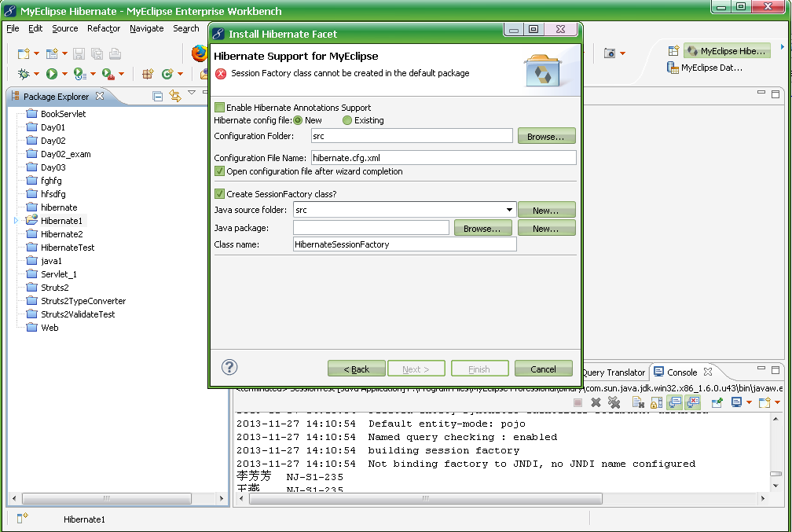Image resolution: width=792 pixels, height=532 pixels.
Task: Open the Run icon dropdown arrow
Action: tap(64, 74)
